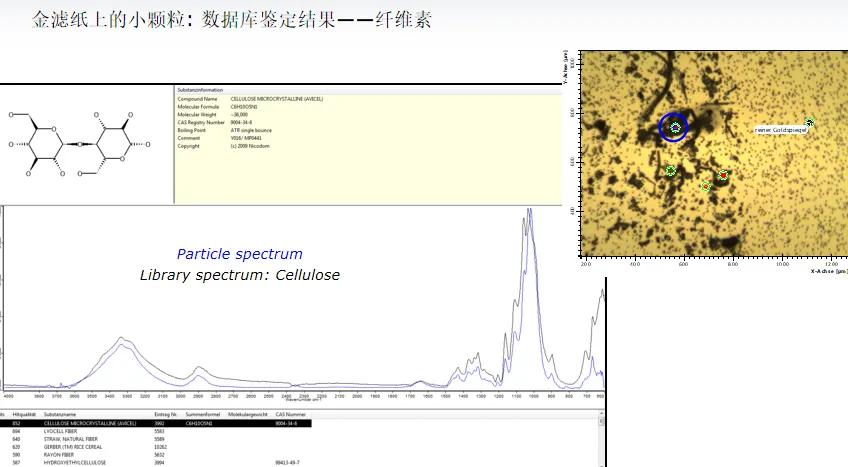Click the green marker beside Goldspiegel label
Viewport: 848px width, 467px height.
809,122
